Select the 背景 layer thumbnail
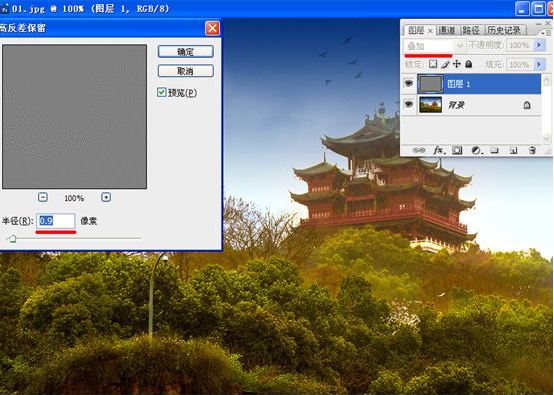 [430, 105]
